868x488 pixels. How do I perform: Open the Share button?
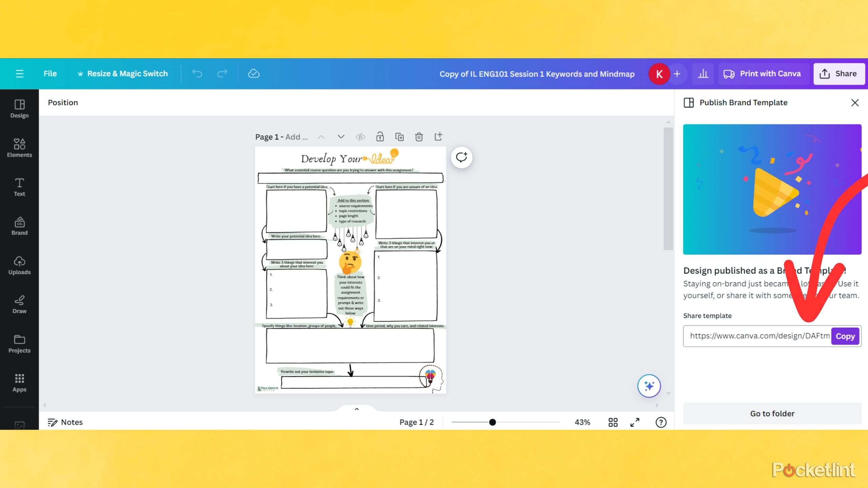[x=839, y=74]
